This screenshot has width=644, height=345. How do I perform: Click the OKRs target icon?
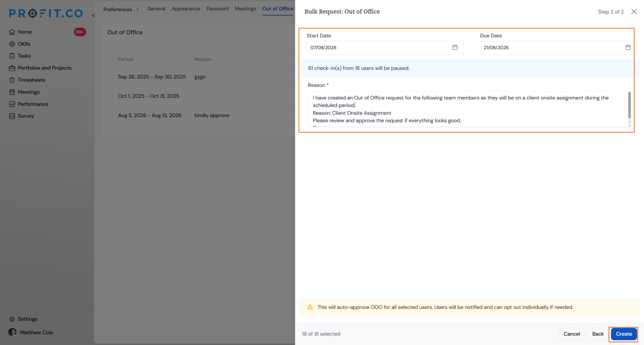12,44
